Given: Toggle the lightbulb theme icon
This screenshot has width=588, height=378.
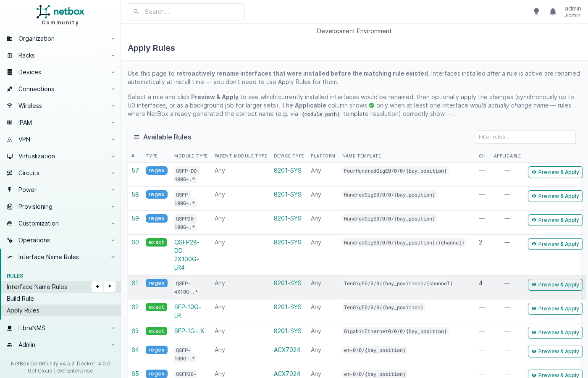Looking at the screenshot, I should [x=536, y=11].
